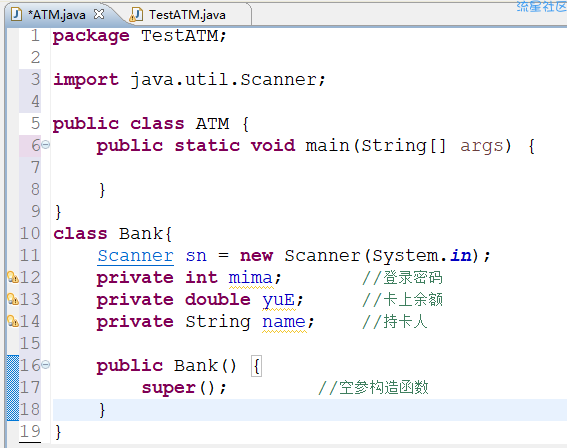Click the blue change marker beside line 17
567x448 pixels.
point(13,387)
